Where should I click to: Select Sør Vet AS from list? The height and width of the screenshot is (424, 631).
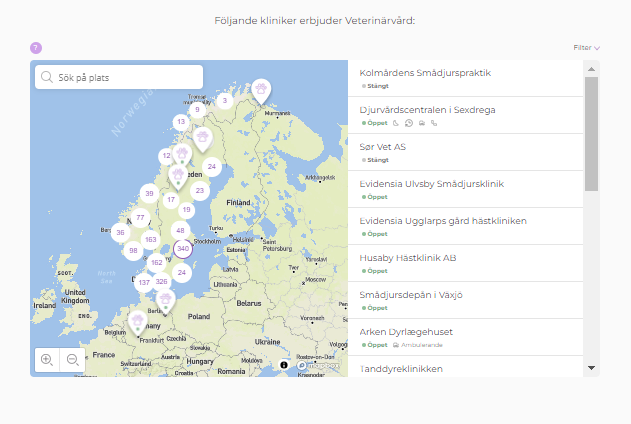[383, 147]
